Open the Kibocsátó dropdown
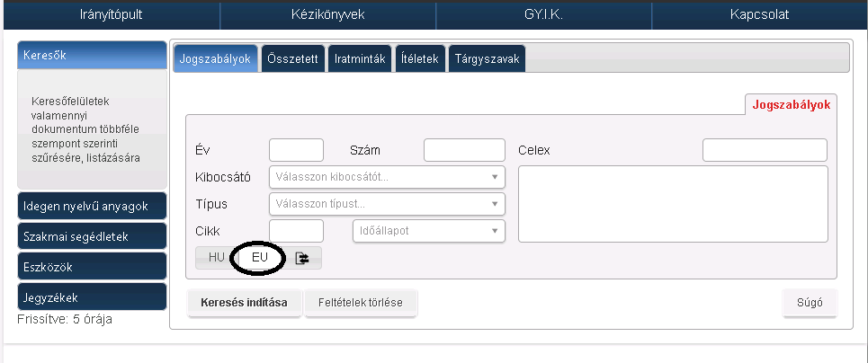Viewport: 868px width, 363px height. 387,177
